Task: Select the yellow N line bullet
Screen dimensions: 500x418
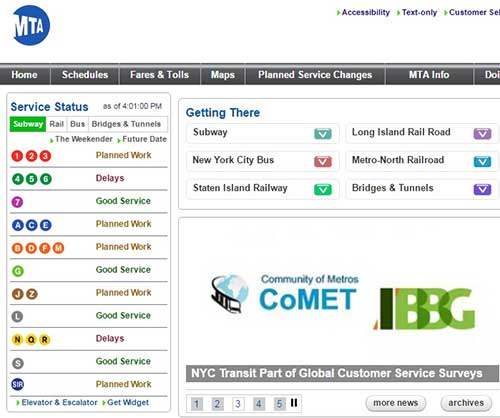Action: click(x=17, y=340)
